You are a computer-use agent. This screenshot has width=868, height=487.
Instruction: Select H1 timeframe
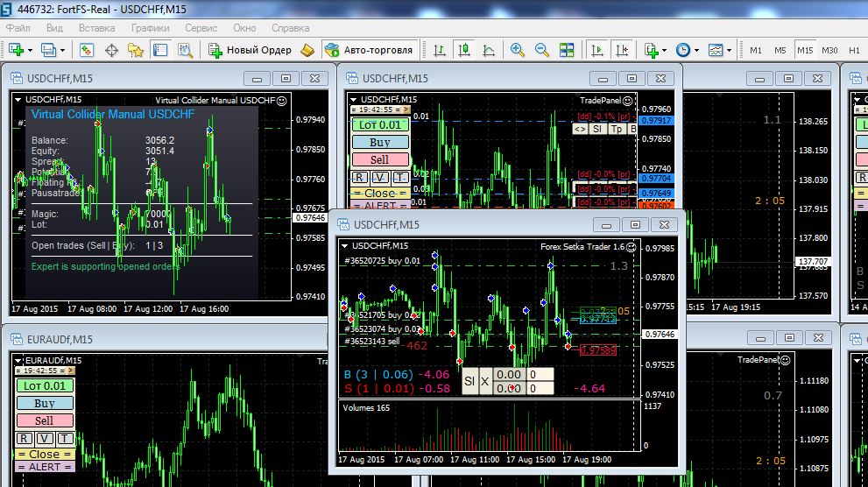[854, 50]
